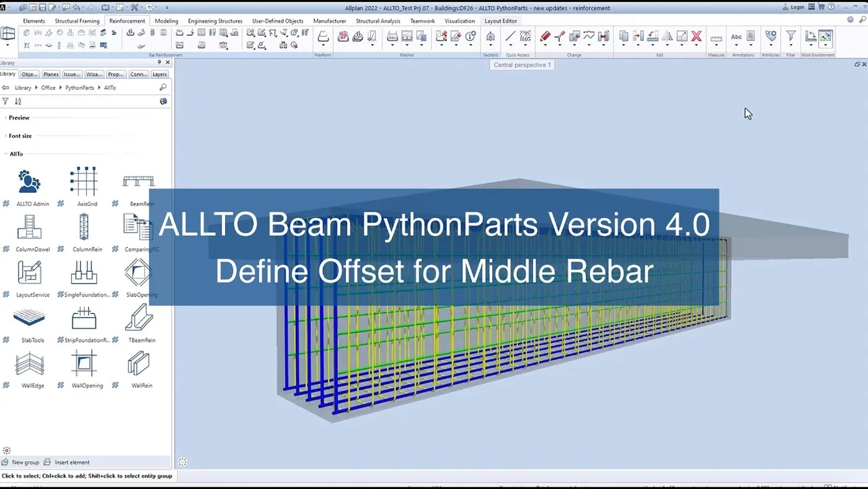Open the Visualization ribbon tab

[x=459, y=21]
